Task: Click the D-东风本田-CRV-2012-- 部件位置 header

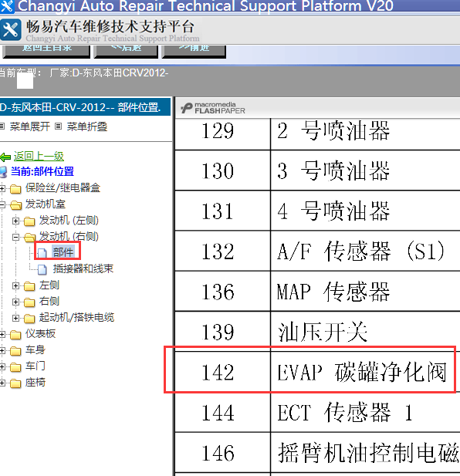Action: click(86, 107)
